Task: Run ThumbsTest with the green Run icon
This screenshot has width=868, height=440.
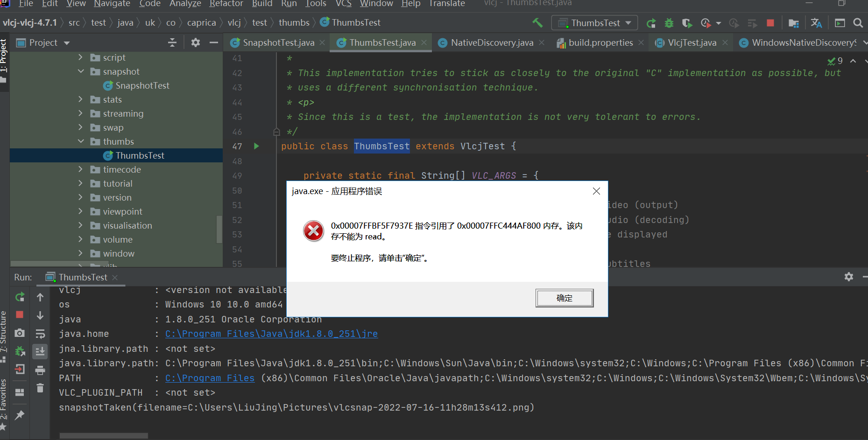Action: [x=651, y=22]
